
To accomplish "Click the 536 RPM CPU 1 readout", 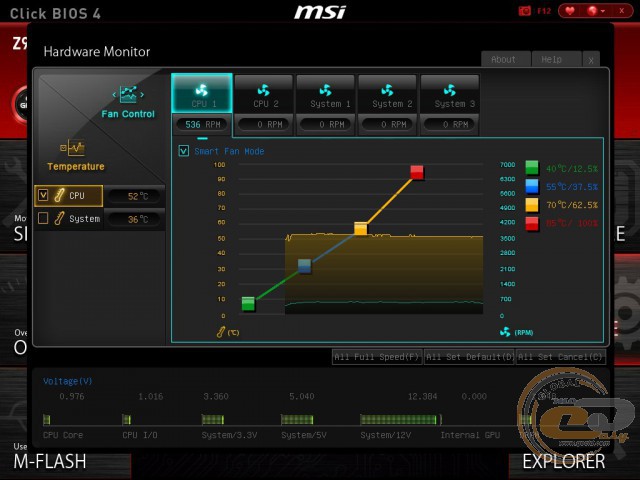I will pyautogui.click(x=202, y=124).
